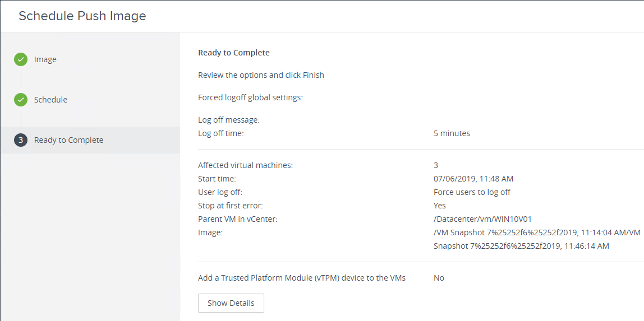Click the Log off time 5 minutes value
Screen dimensions: 644x321
pos(452,133)
